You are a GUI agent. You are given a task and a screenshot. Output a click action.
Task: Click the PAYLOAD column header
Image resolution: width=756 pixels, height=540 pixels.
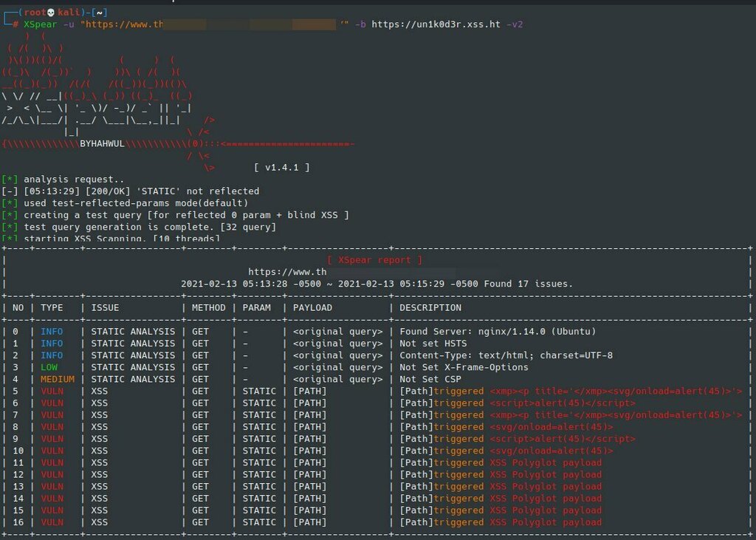coord(312,308)
